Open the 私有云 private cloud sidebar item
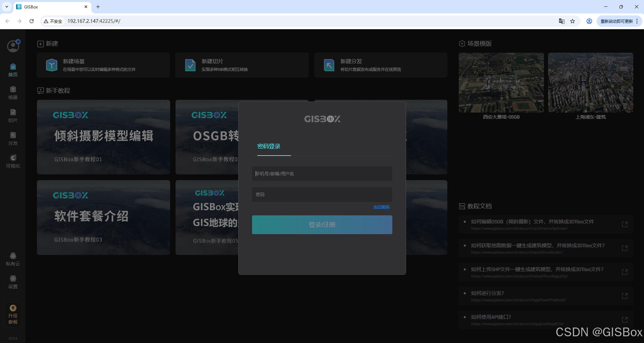Viewport: 644px width, 343px height. [x=13, y=259]
